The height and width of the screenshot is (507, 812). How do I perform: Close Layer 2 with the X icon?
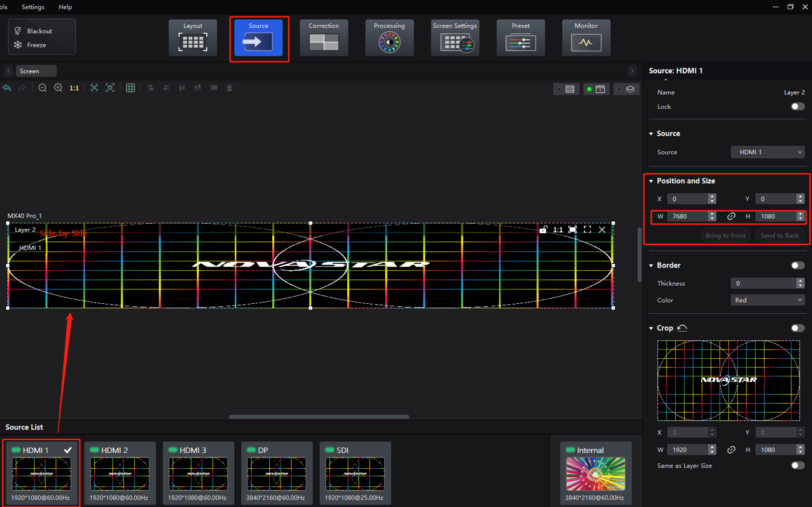coord(602,230)
